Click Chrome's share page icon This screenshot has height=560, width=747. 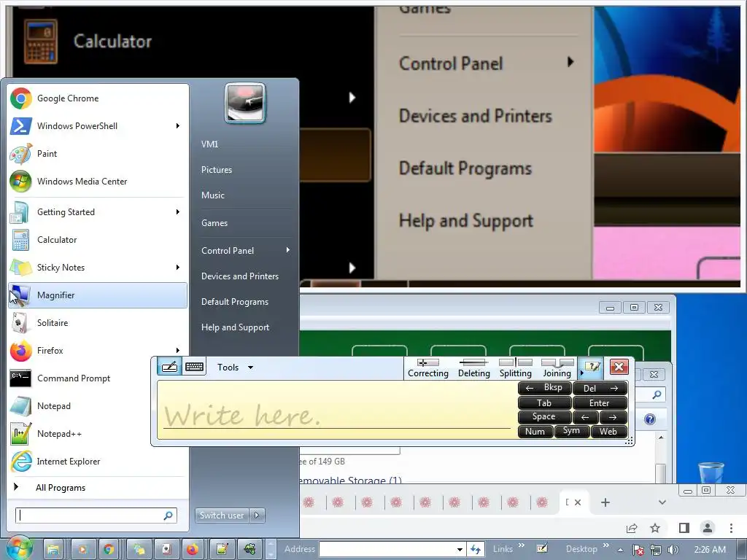(632, 528)
